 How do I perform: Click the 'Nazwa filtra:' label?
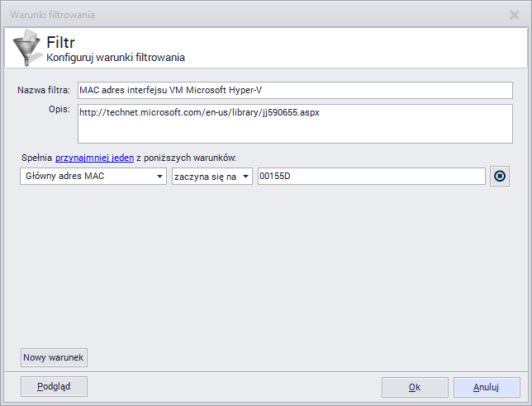44,90
